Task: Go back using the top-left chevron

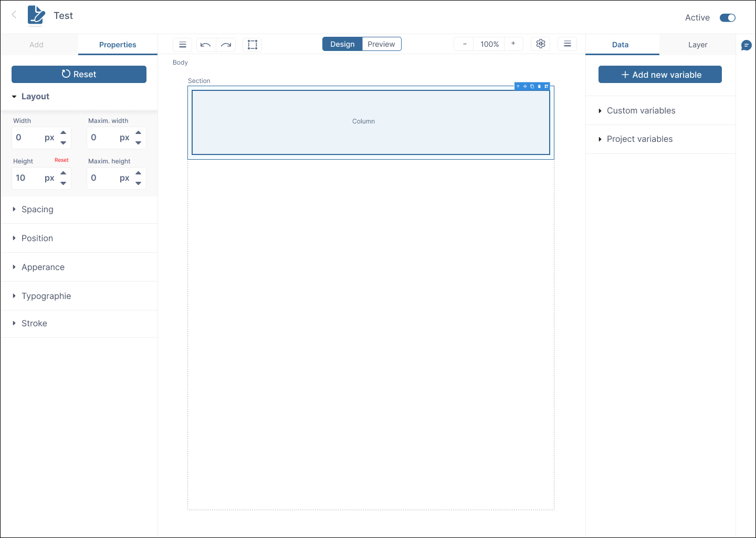Action: pos(14,15)
